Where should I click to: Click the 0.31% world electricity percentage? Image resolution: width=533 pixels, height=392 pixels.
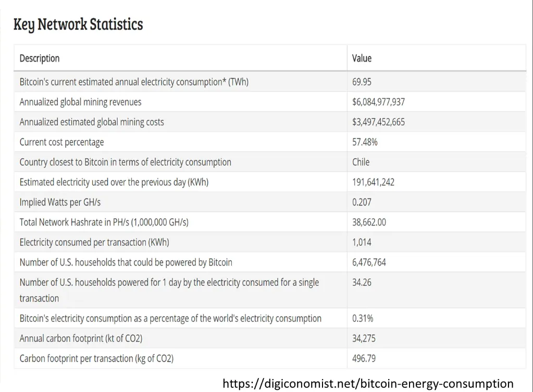coord(362,318)
